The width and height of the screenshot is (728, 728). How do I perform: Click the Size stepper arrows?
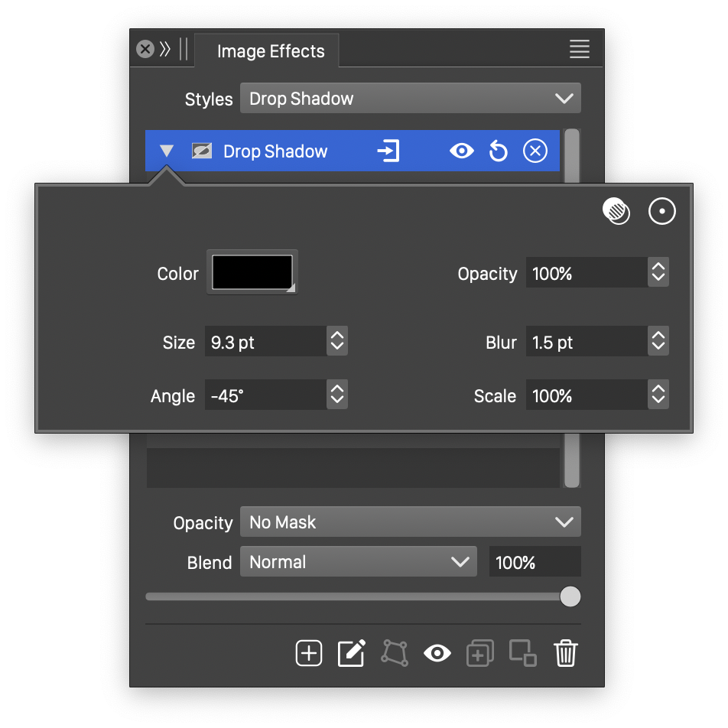tap(337, 342)
